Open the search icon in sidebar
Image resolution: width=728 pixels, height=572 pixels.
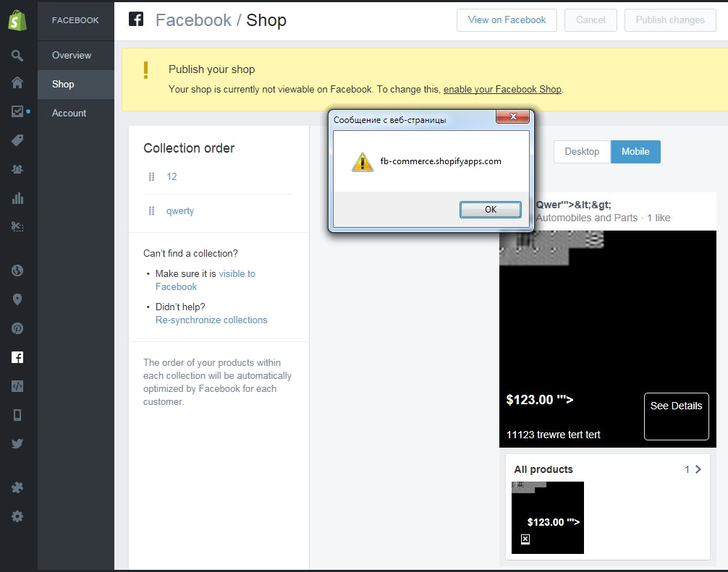click(17, 56)
